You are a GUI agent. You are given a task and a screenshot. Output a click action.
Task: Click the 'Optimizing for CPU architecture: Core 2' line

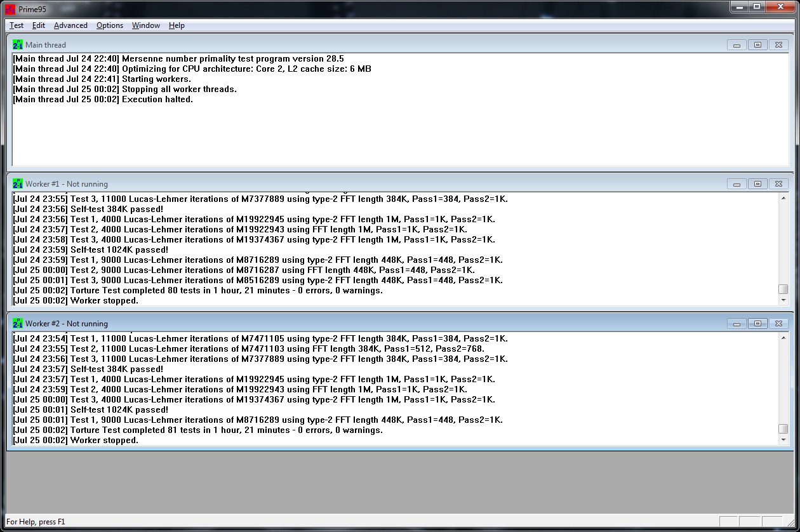(x=192, y=69)
